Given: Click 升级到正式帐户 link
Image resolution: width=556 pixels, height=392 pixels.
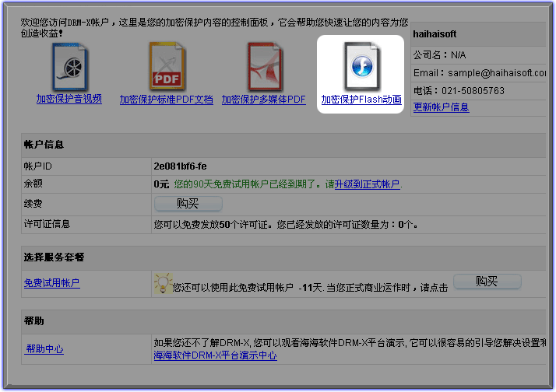Looking at the screenshot, I should (x=368, y=184).
